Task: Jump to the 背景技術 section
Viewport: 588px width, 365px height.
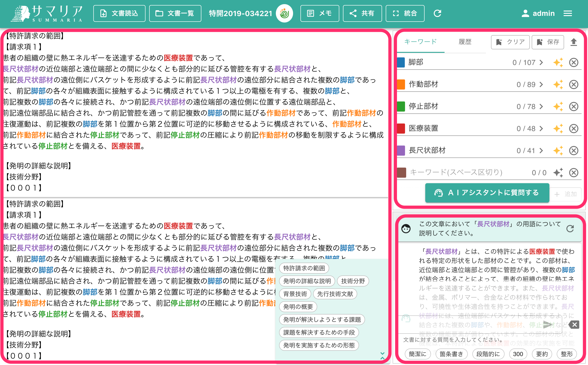Action: pos(295,294)
